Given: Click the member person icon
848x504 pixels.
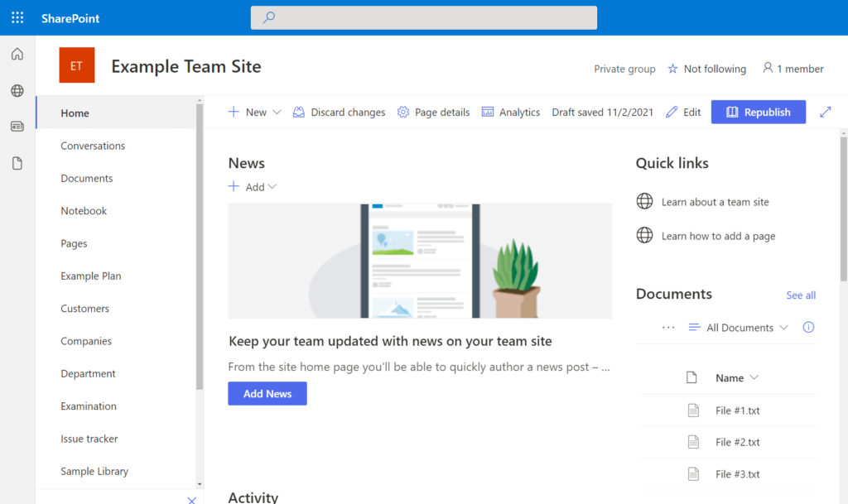Looking at the screenshot, I should coord(768,68).
